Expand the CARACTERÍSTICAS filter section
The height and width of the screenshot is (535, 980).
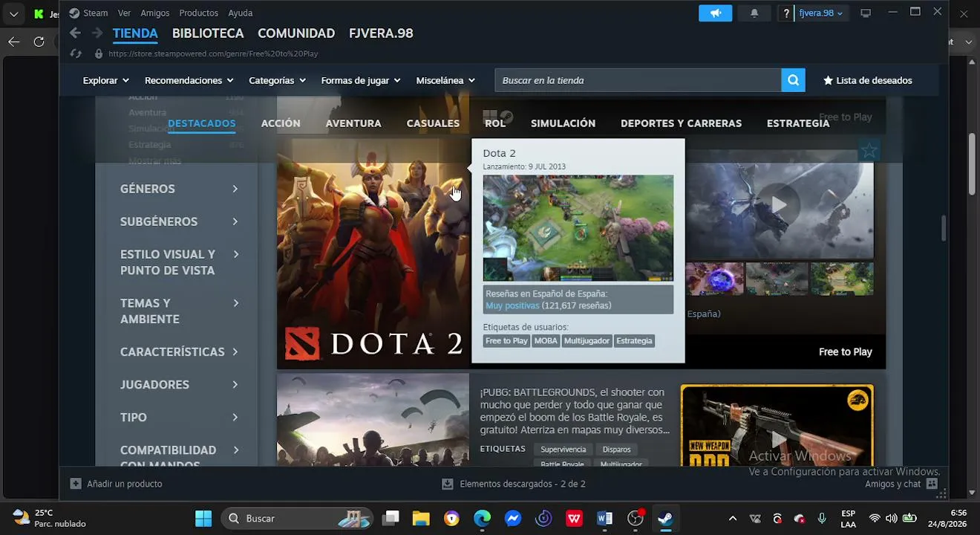(x=179, y=351)
